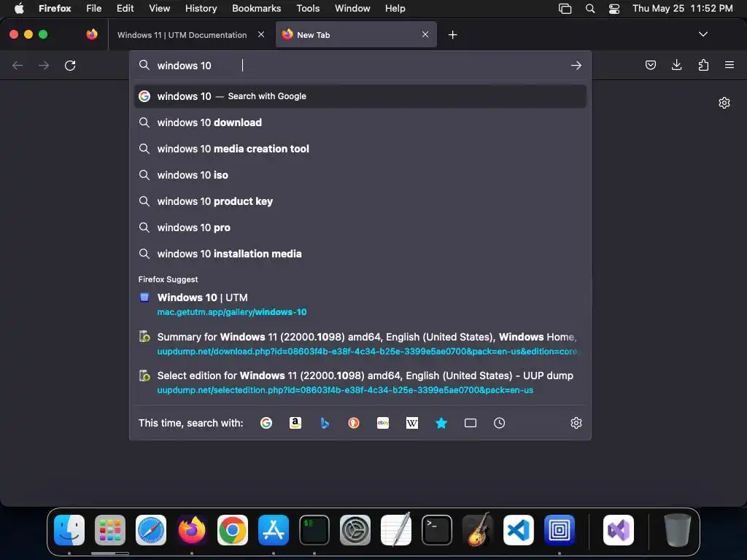
Task: Open System Settings in the Dock
Action: pyautogui.click(x=355, y=530)
